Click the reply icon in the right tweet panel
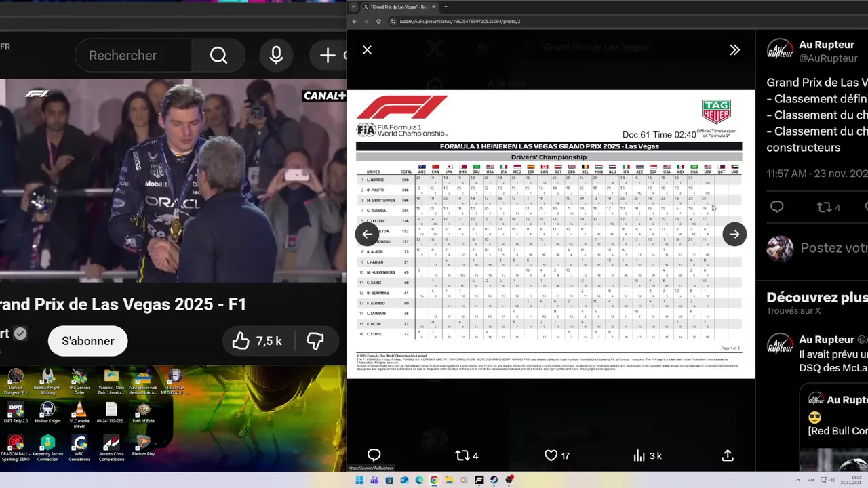The width and height of the screenshot is (868, 488). (x=777, y=207)
